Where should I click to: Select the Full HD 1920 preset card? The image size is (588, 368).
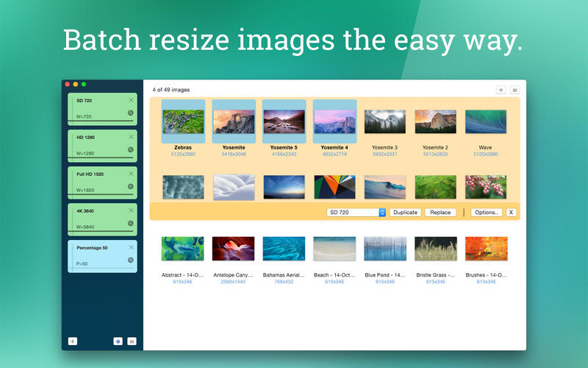tap(102, 183)
